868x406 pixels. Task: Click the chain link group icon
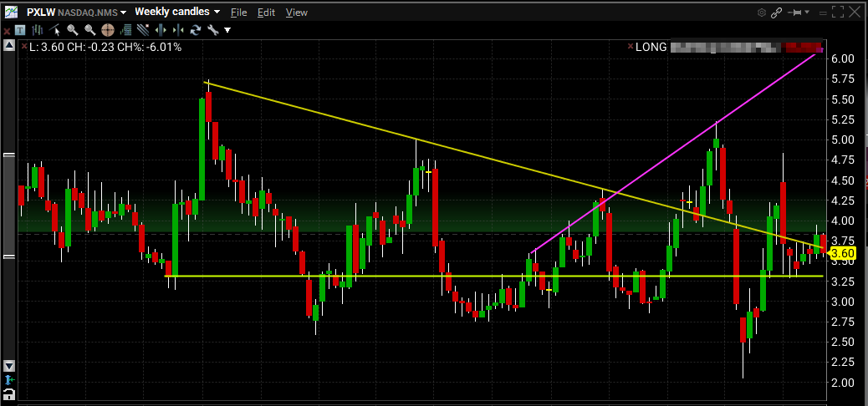tap(776, 13)
